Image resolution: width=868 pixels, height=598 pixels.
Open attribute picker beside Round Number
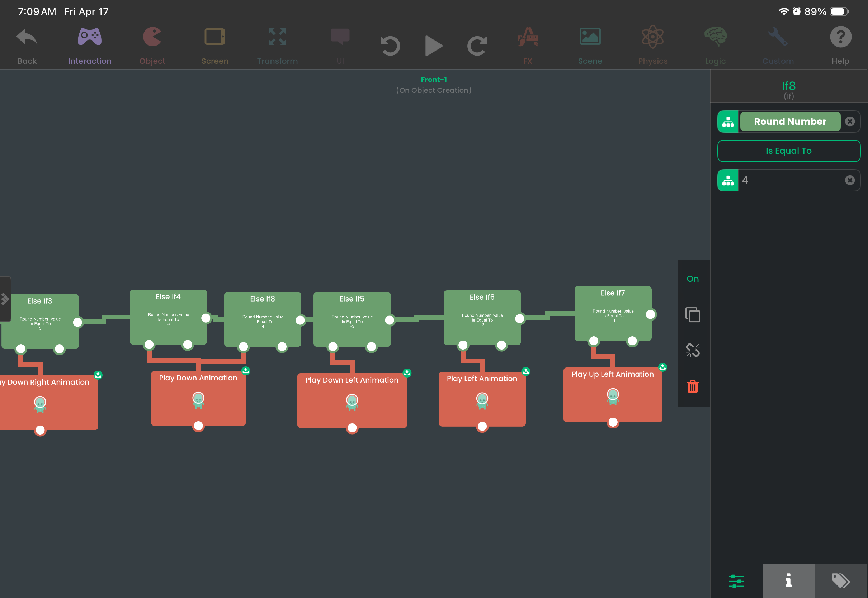[728, 122]
